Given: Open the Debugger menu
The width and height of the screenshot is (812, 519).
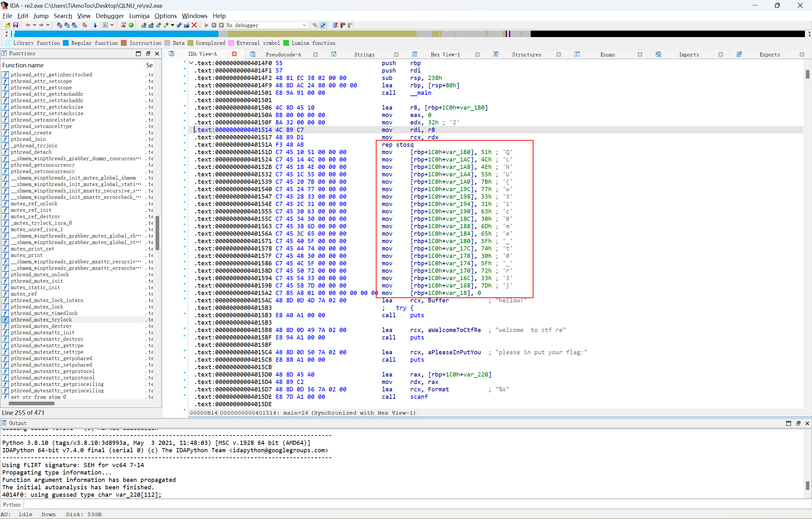Looking at the screenshot, I should coord(110,16).
